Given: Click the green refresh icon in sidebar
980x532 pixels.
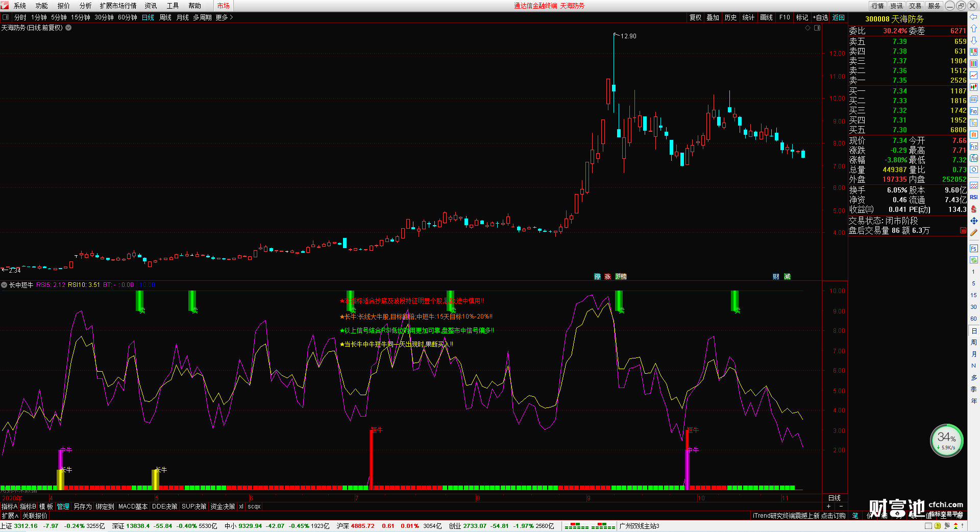Looking at the screenshot, I should click(974, 260).
